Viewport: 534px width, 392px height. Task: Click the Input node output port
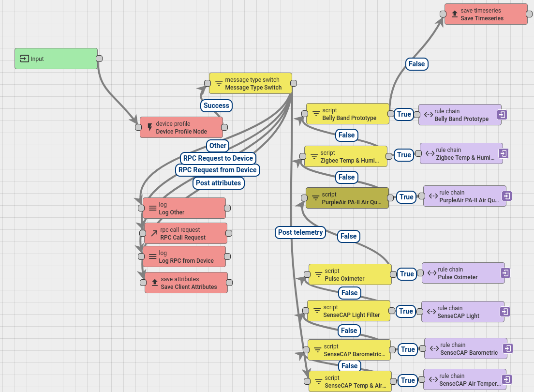pos(99,59)
